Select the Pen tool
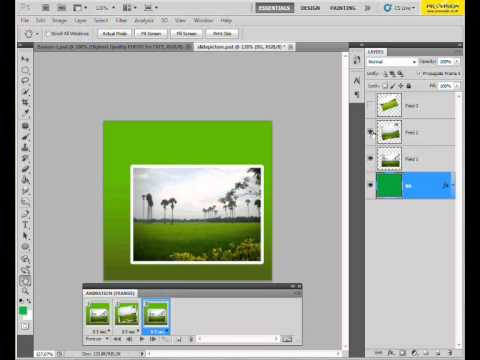Screen dimensions: 480x360 coord(25,214)
